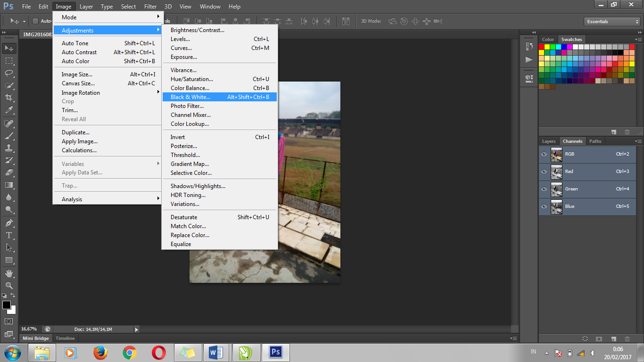
Task: Click the Mini Bridge button
Action: [x=35, y=338]
